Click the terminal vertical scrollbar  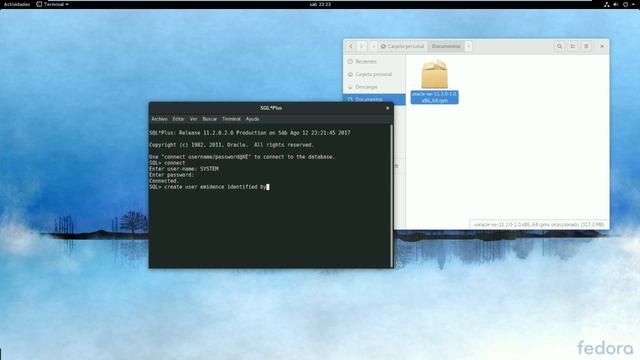coord(392,196)
